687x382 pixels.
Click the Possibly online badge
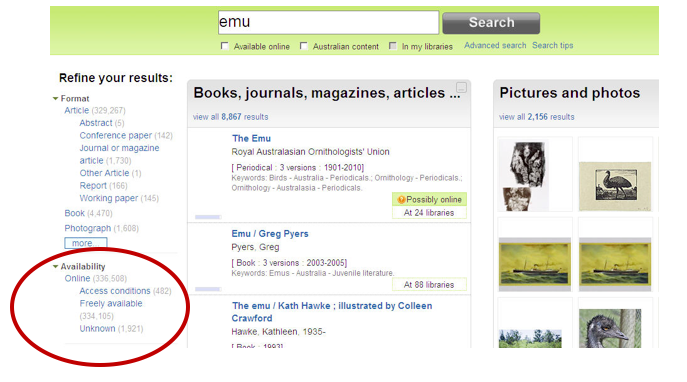pos(429,199)
